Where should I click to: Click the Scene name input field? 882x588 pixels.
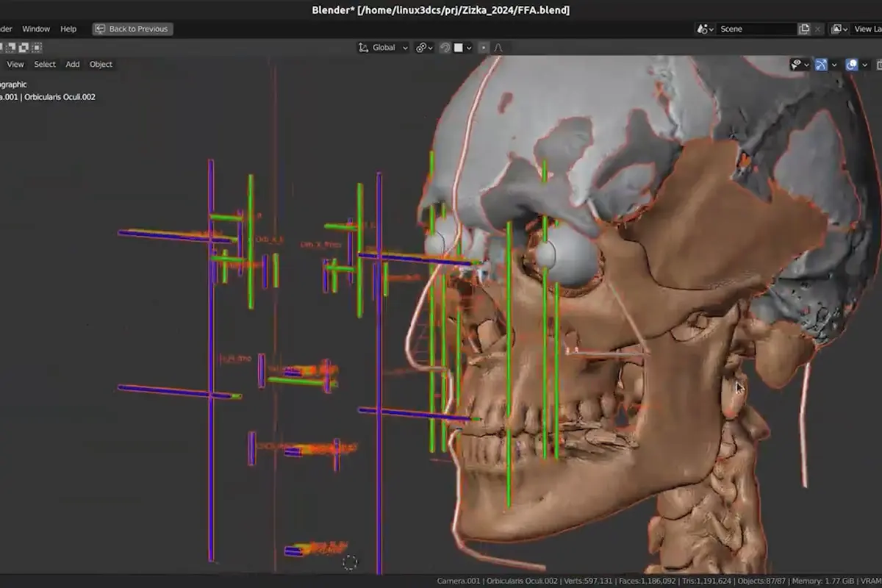tap(757, 29)
